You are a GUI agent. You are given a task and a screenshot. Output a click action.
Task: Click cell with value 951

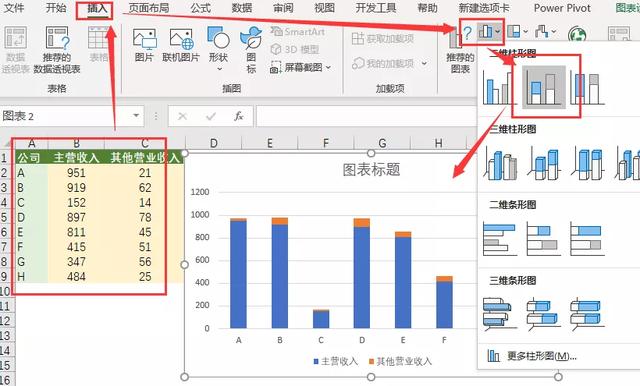coord(76,173)
